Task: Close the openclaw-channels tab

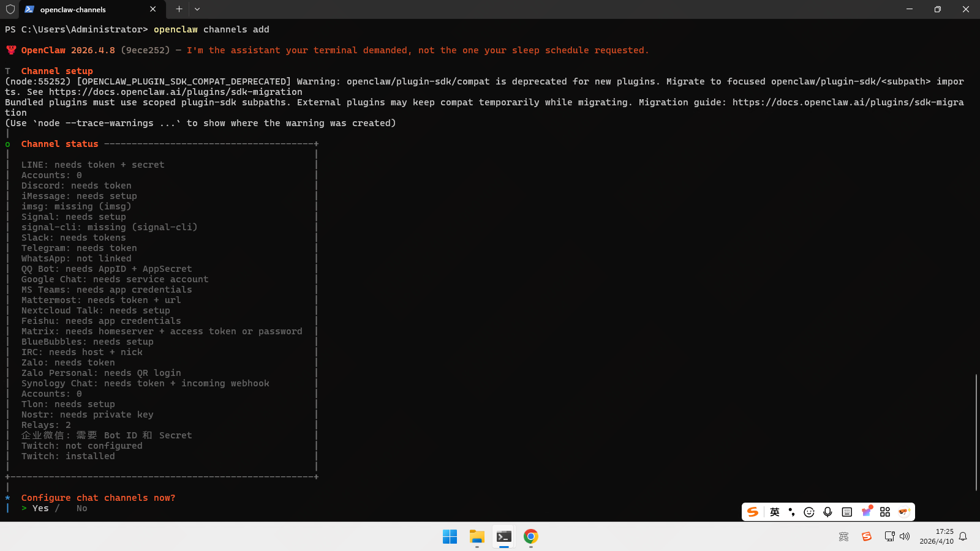Action: click(153, 9)
